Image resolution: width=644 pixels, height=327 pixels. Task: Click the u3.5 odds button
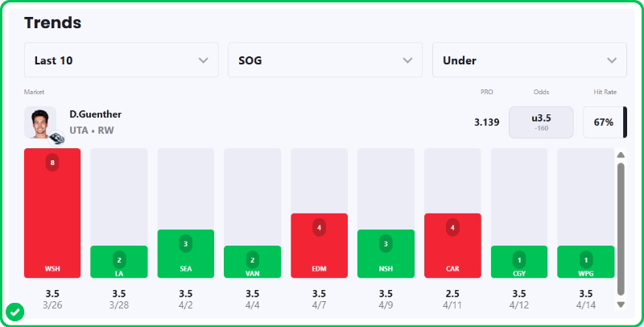coord(541,122)
